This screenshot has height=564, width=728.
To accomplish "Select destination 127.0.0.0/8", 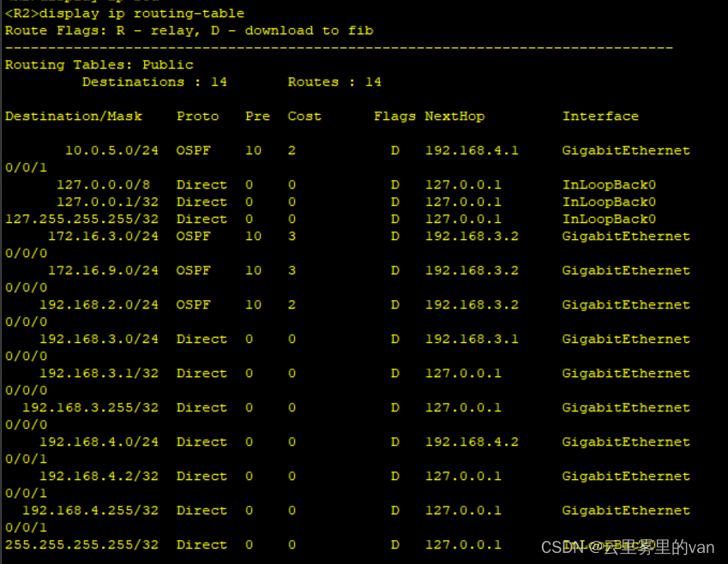I will coord(103,185).
